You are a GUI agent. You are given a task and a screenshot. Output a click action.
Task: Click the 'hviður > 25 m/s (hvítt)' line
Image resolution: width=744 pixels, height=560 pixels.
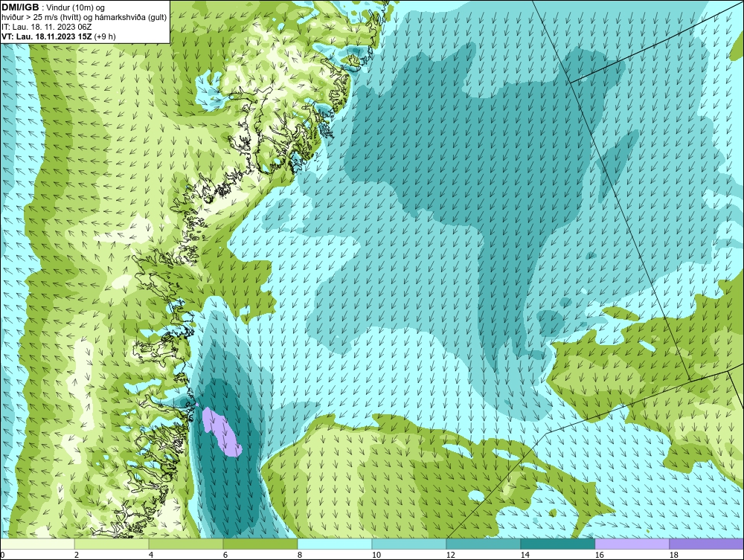(x=84, y=17)
